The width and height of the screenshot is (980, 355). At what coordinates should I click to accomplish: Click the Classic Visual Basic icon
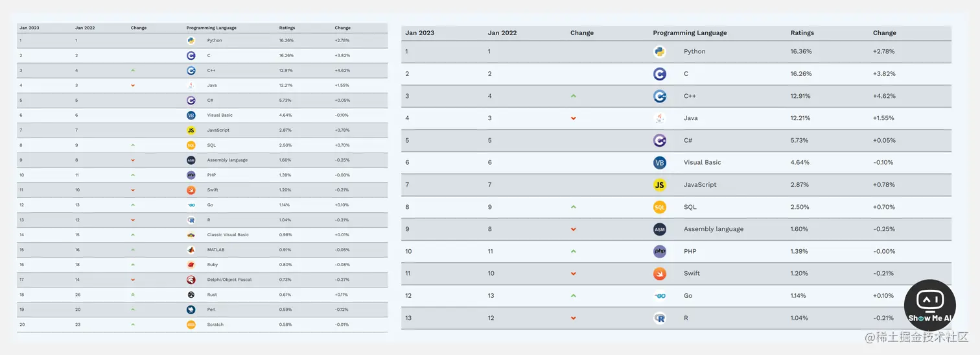[x=191, y=235]
